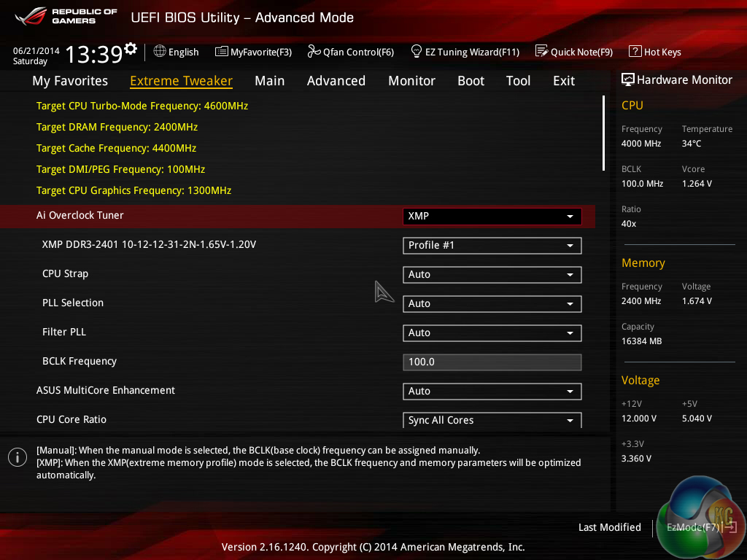Go to the Main tab

pyautogui.click(x=270, y=81)
